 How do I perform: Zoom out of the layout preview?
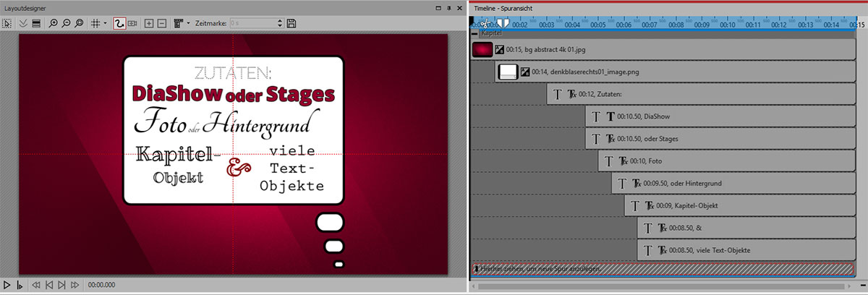[67, 23]
